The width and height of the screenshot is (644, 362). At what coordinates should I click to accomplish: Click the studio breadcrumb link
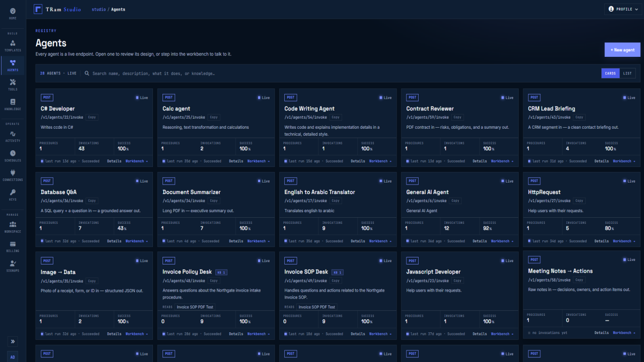(99, 9)
